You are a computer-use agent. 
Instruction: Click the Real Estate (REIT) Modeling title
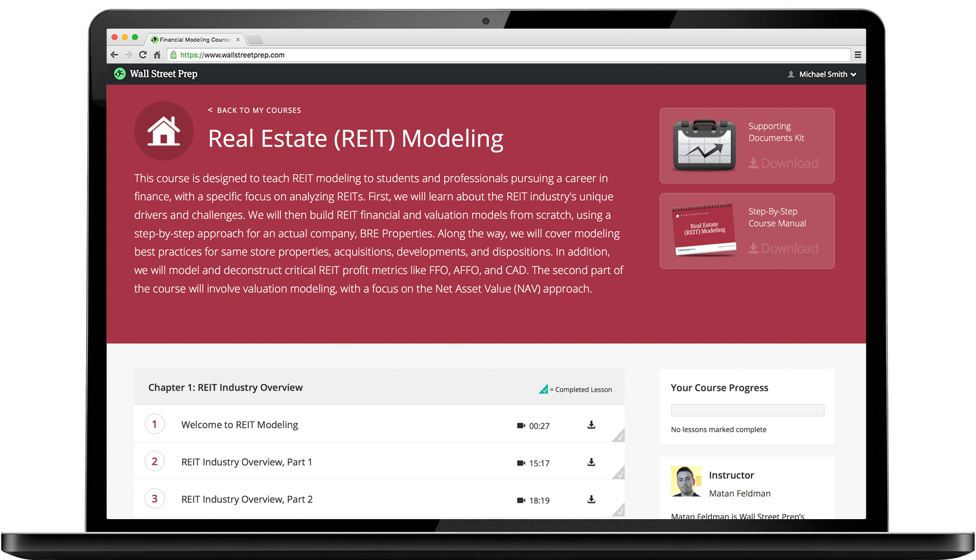point(356,138)
